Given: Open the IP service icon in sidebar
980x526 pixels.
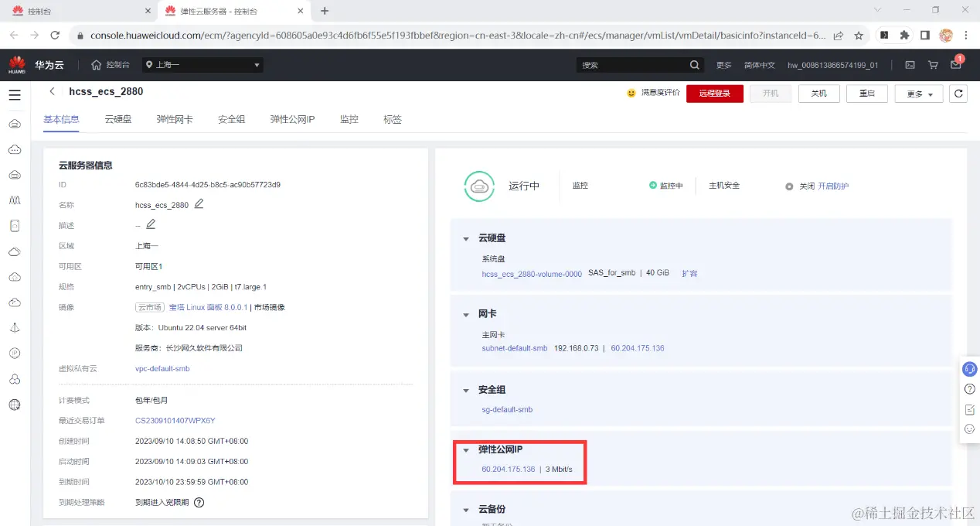Looking at the screenshot, I should click(14, 353).
